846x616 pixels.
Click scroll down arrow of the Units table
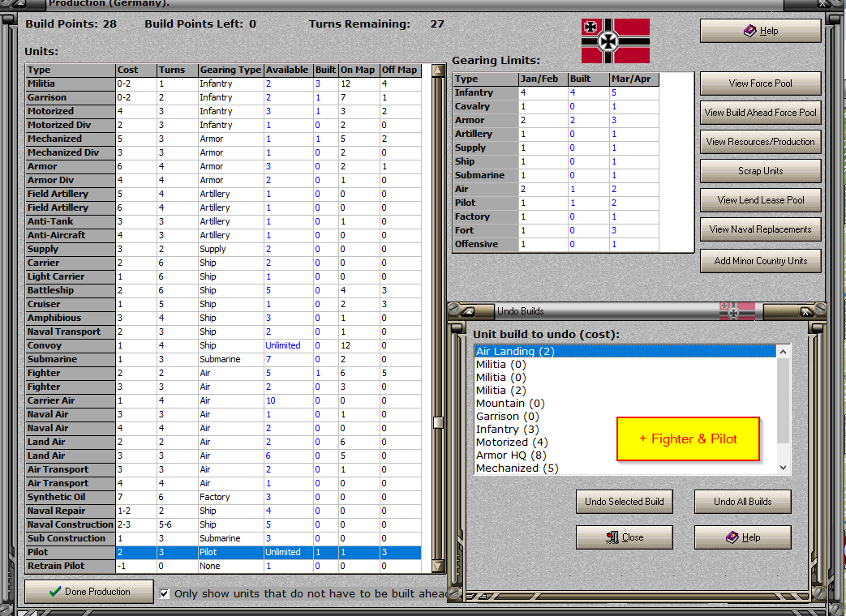(438, 566)
